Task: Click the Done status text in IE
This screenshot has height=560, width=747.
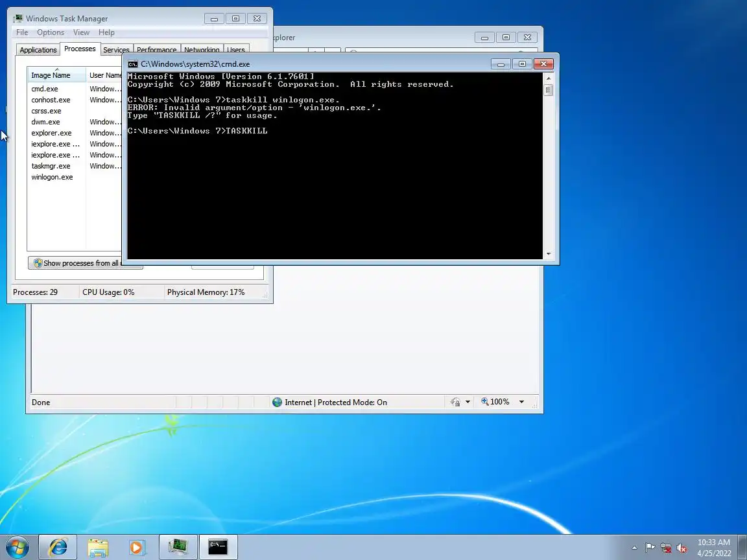Action: pos(41,402)
